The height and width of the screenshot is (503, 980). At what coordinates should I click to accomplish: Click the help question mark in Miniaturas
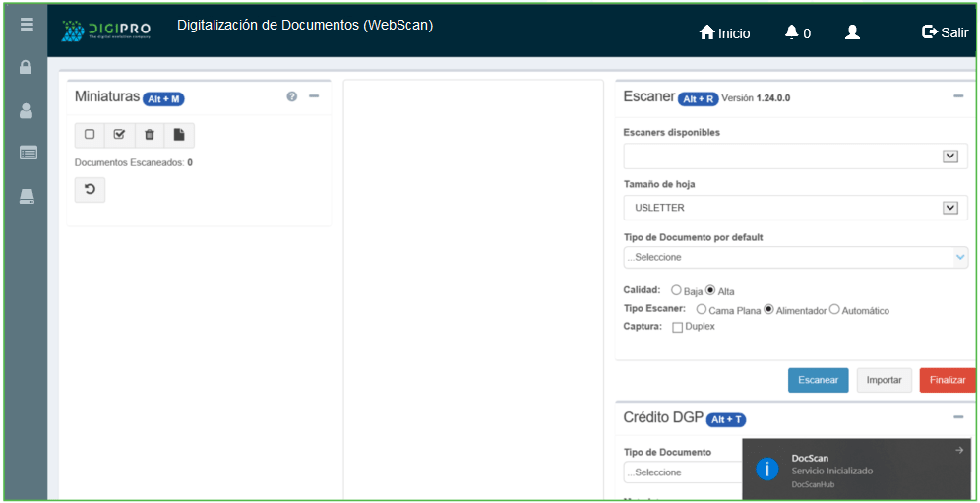[292, 96]
